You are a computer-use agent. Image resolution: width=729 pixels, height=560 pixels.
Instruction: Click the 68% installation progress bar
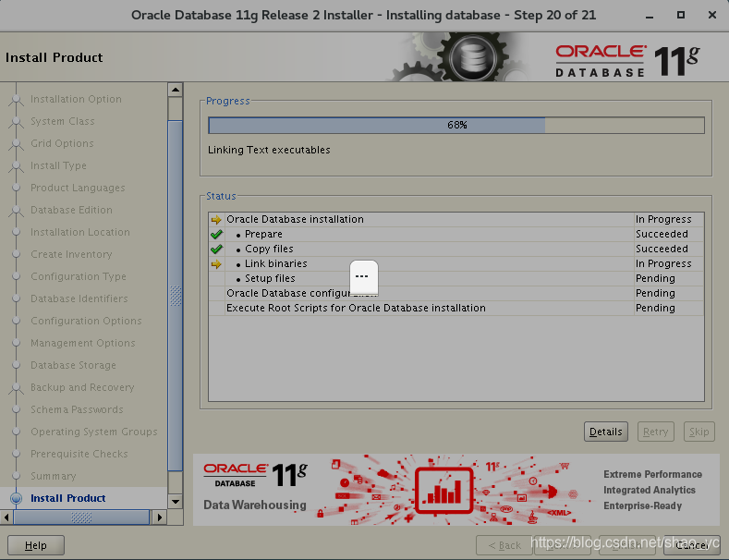pyautogui.click(x=456, y=125)
